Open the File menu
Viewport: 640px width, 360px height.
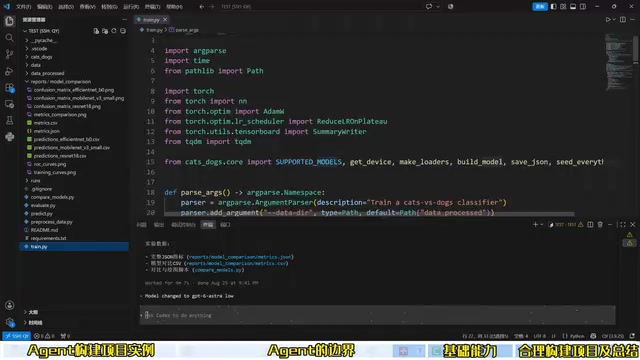coord(24,7)
